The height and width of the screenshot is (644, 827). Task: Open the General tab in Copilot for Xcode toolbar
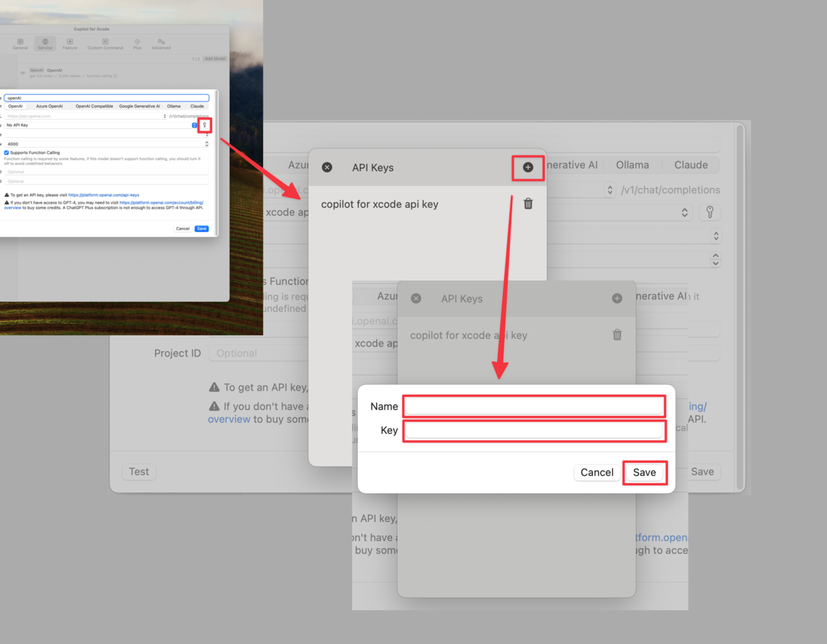coord(20,44)
